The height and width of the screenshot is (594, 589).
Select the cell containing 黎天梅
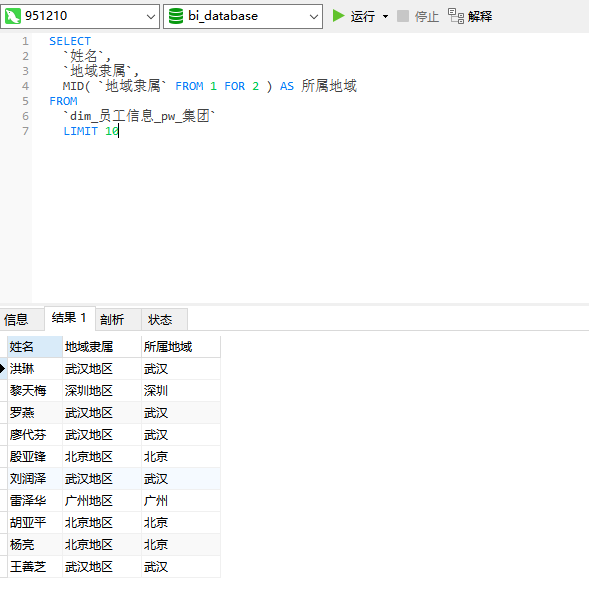[35, 391]
